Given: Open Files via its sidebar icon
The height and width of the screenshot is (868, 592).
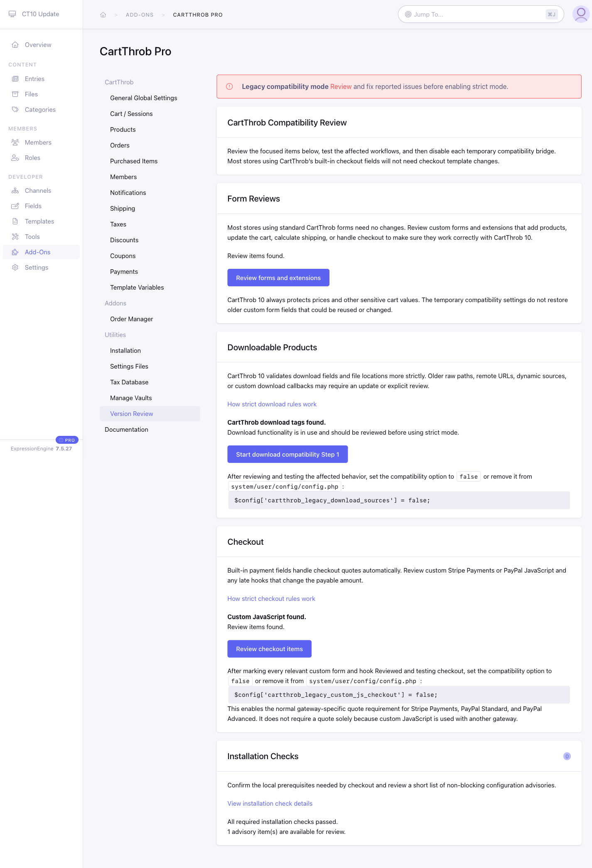Looking at the screenshot, I should pyautogui.click(x=15, y=94).
